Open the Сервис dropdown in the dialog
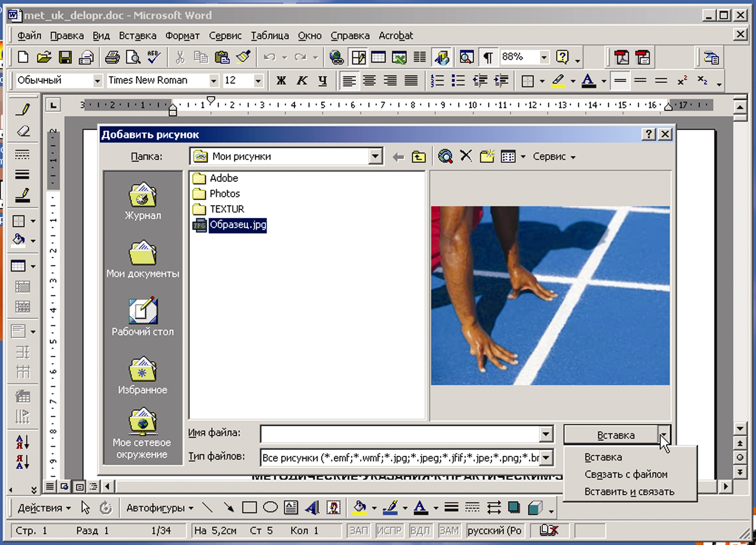 point(554,157)
